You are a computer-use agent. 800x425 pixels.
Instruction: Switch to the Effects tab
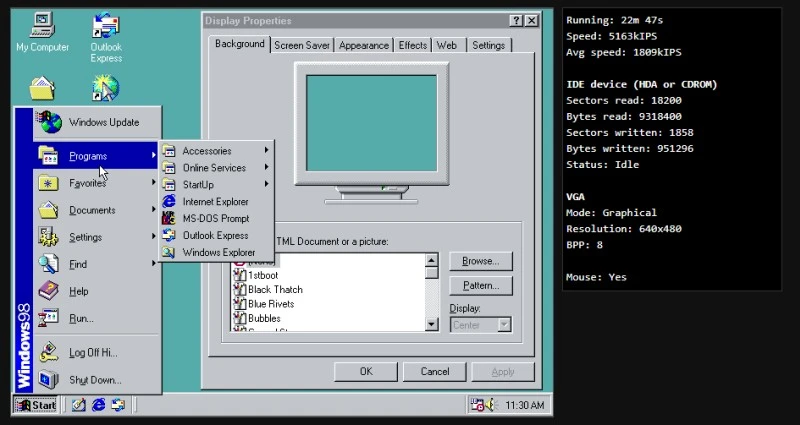click(413, 45)
